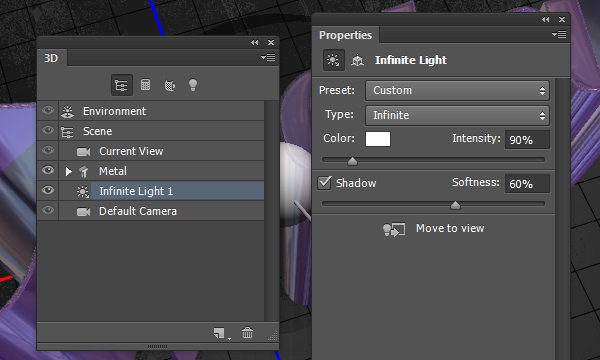Click the Intensity percentage field
This screenshot has height=360, width=600.
527,140
